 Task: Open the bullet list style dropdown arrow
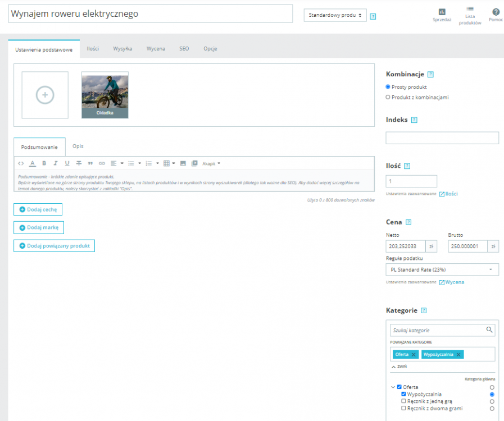(139, 163)
